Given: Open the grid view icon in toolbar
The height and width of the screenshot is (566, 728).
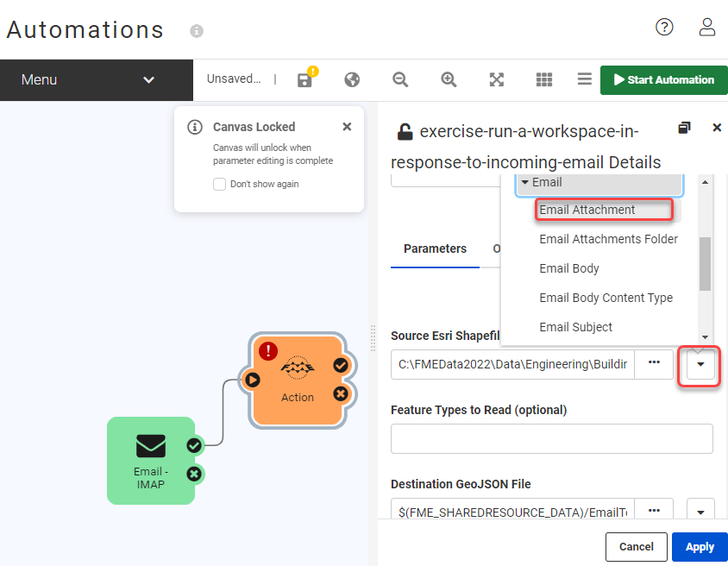Looking at the screenshot, I should [543, 79].
